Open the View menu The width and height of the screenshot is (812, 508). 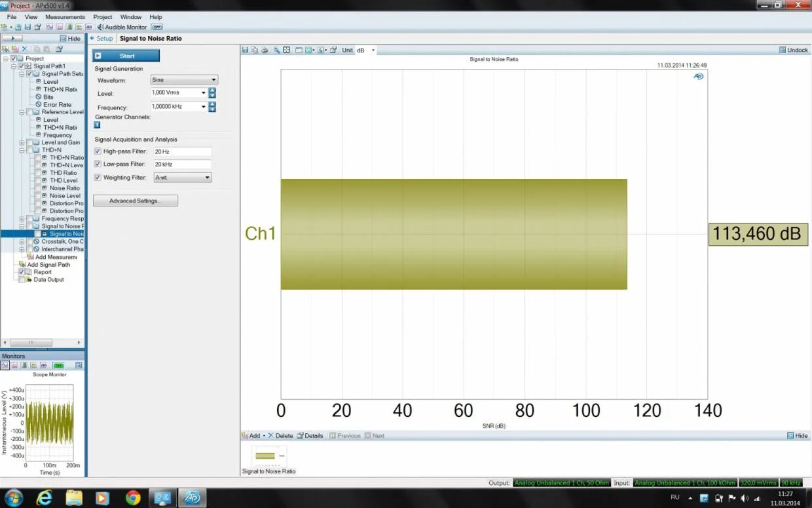coord(31,17)
